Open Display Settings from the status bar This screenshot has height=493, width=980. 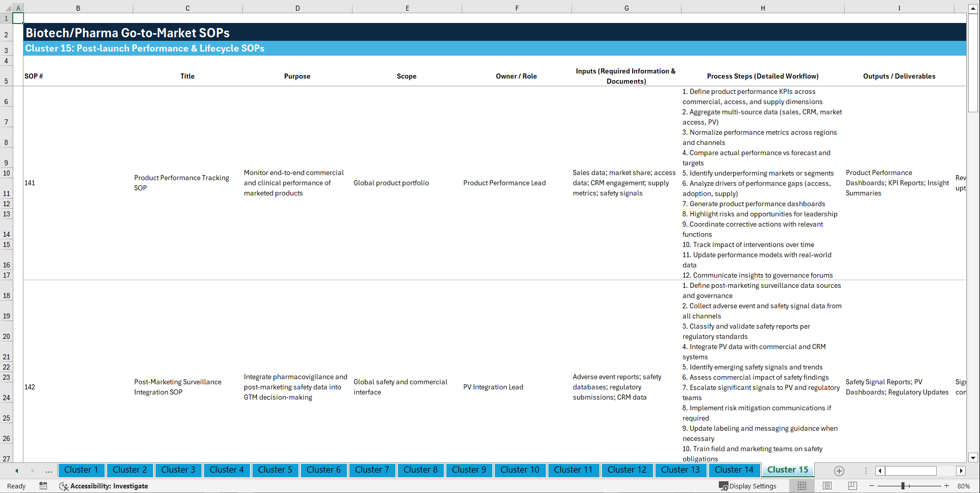(748, 486)
